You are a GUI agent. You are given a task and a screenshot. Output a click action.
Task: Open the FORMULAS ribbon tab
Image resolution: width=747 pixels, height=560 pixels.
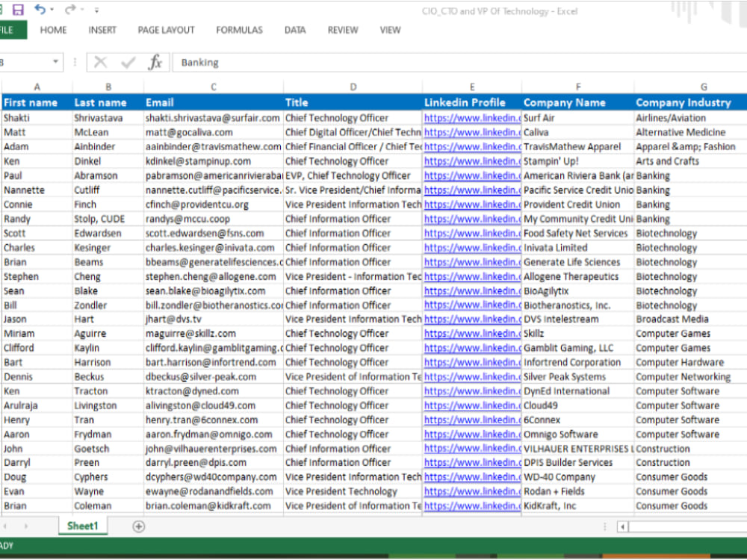(x=239, y=30)
